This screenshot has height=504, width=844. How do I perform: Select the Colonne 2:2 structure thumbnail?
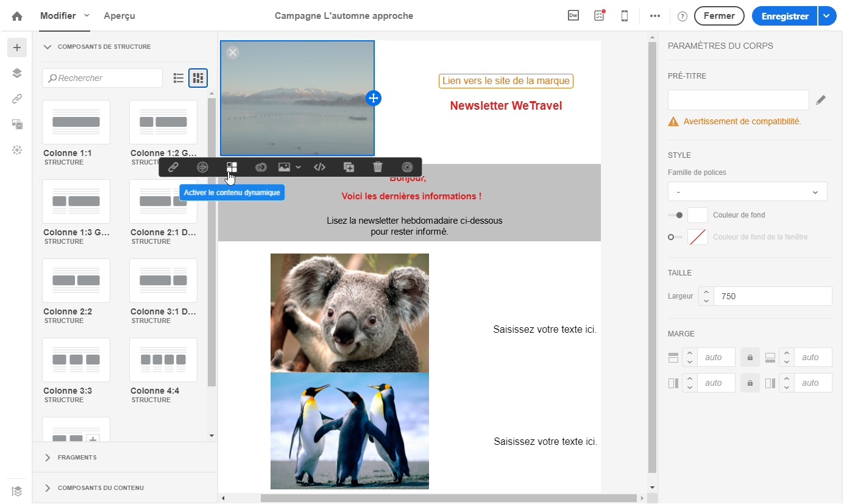[x=76, y=281]
